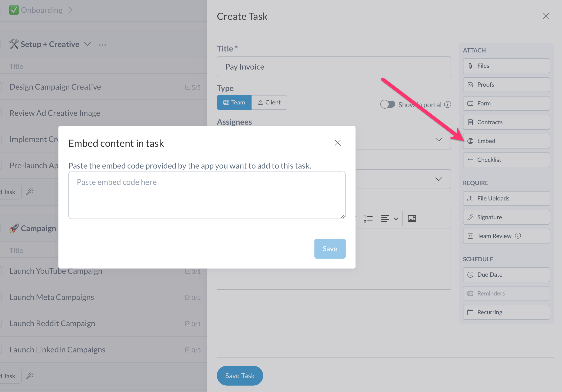Open the Onboarding breadcrumb
Viewport: 562px width, 392px height.
point(41,10)
